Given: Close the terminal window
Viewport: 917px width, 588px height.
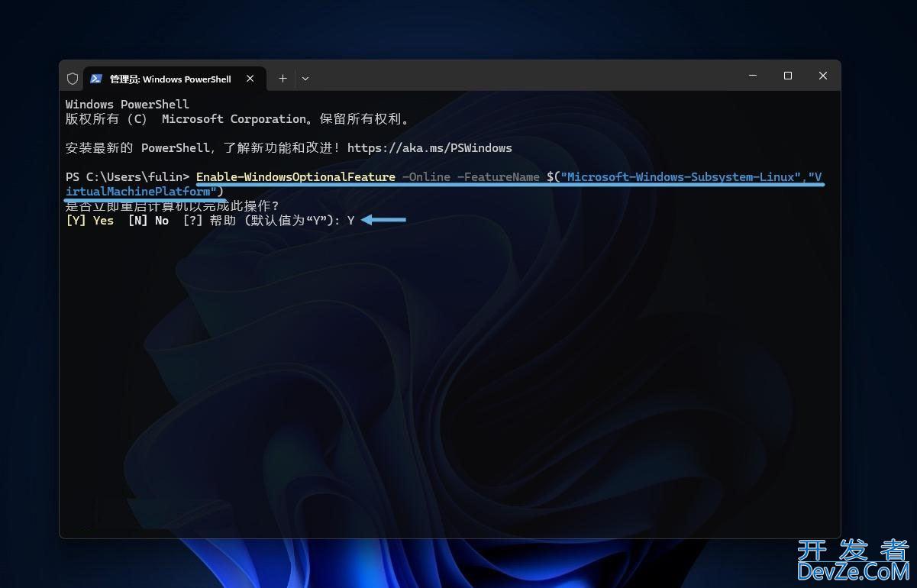Looking at the screenshot, I should [822, 76].
